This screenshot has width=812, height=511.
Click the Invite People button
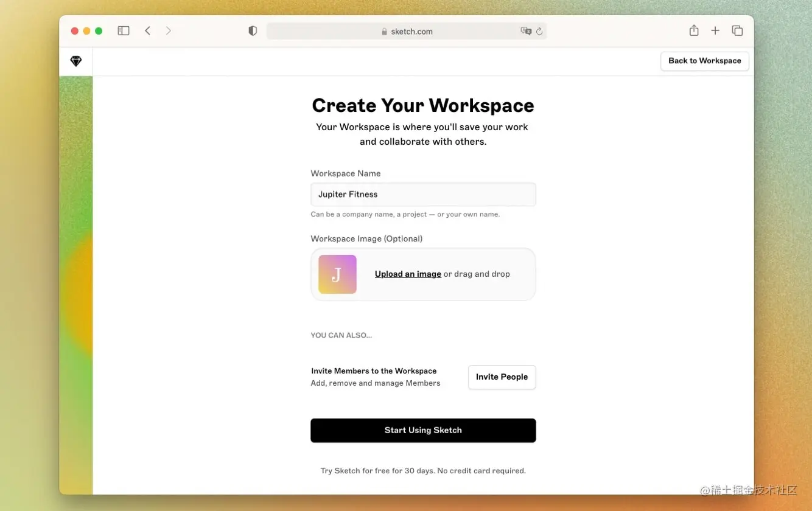pyautogui.click(x=502, y=377)
